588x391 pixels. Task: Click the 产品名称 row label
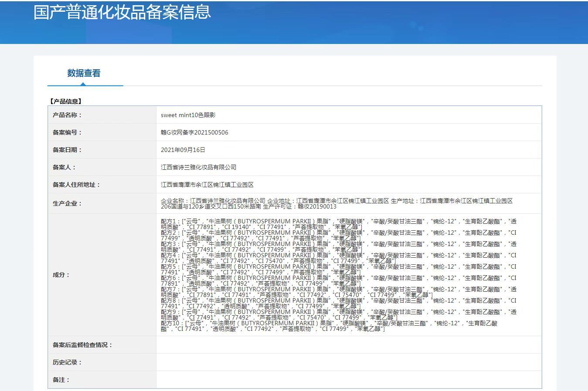click(67, 115)
